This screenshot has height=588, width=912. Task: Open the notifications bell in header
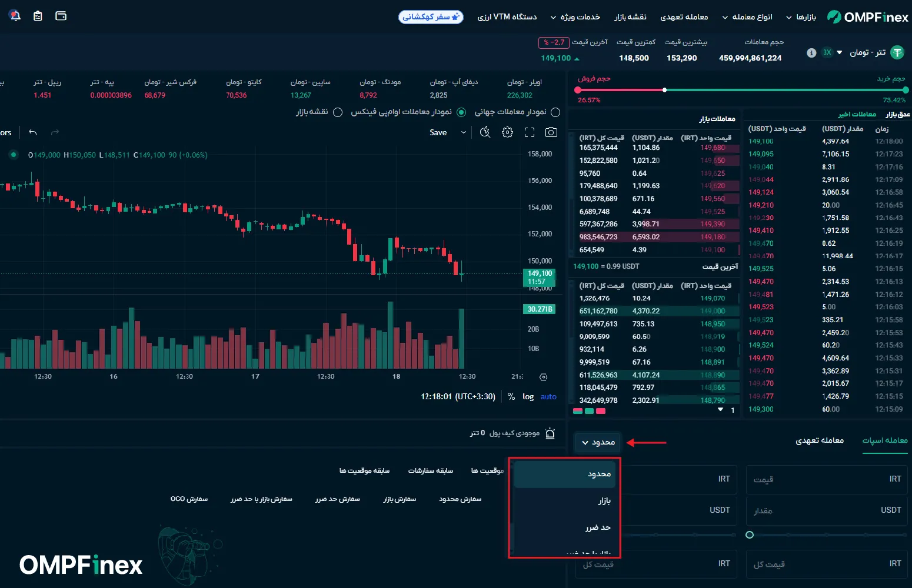15,16
